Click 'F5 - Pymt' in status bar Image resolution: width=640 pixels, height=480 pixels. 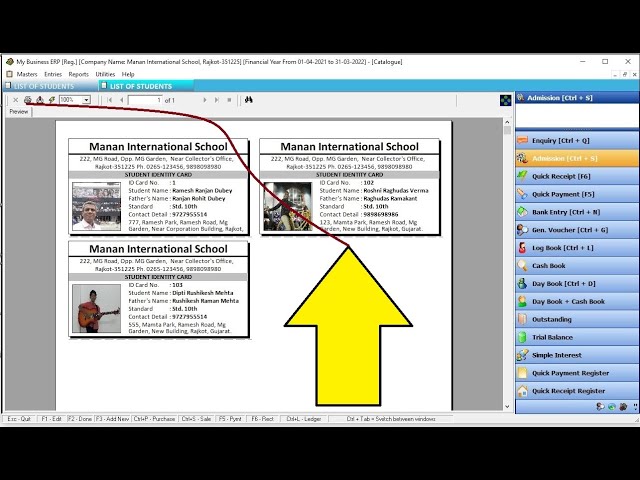(x=230, y=419)
